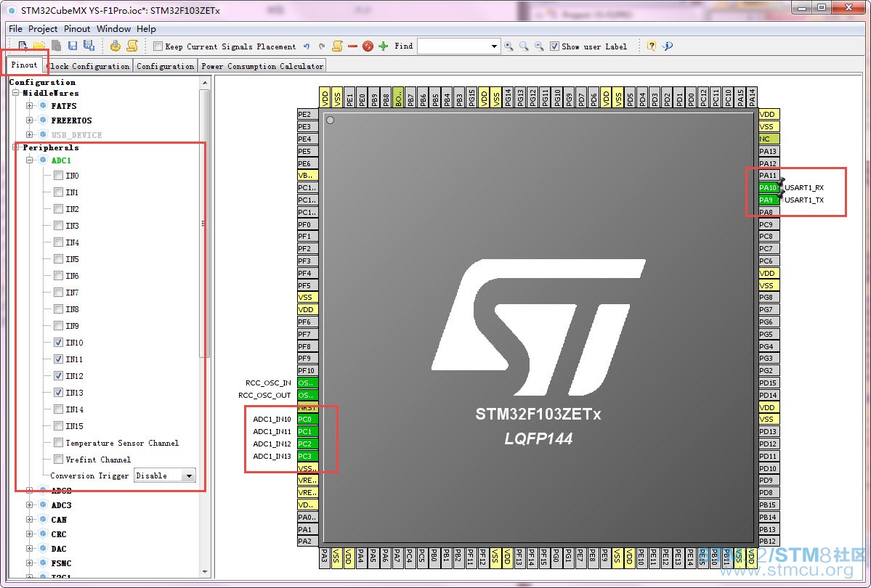Screen dimensions: 871x588
Task: Uncheck the ADC1 IN11 channel
Action: tap(58, 359)
